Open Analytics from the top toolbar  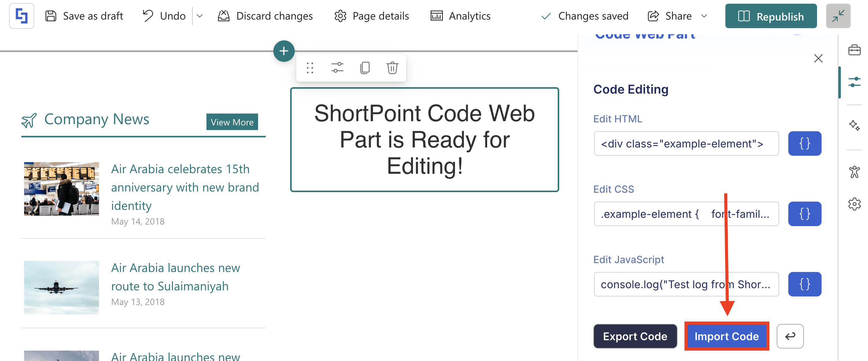click(x=460, y=16)
